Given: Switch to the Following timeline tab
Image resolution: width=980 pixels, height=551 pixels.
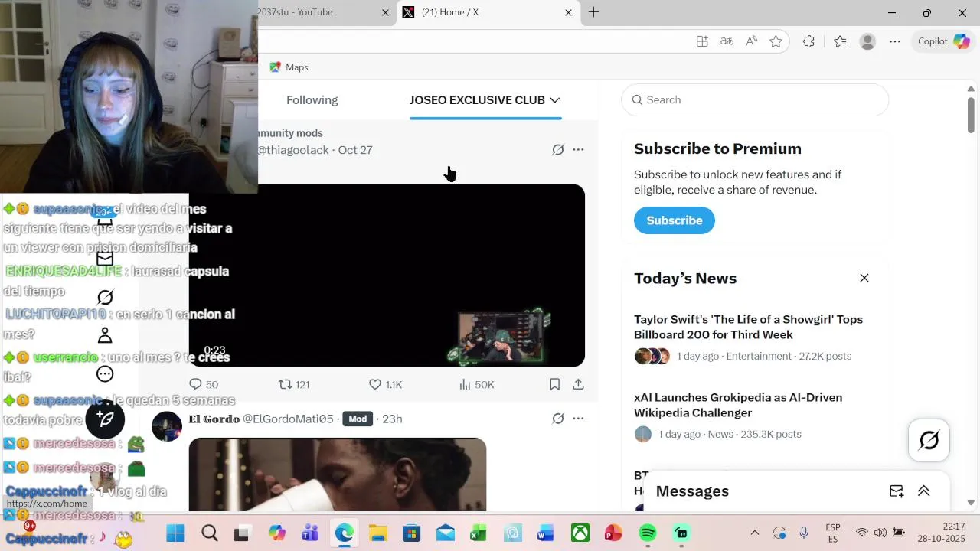Looking at the screenshot, I should (x=312, y=100).
